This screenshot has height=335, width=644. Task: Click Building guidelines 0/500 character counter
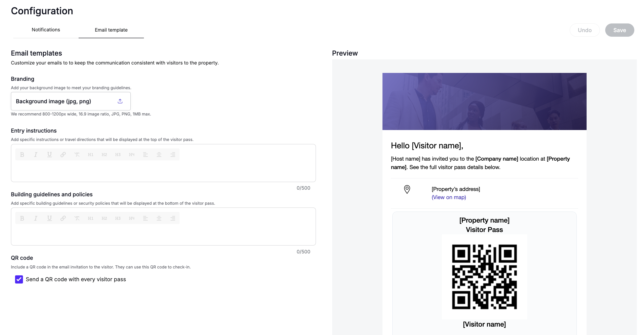click(x=303, y=252)
